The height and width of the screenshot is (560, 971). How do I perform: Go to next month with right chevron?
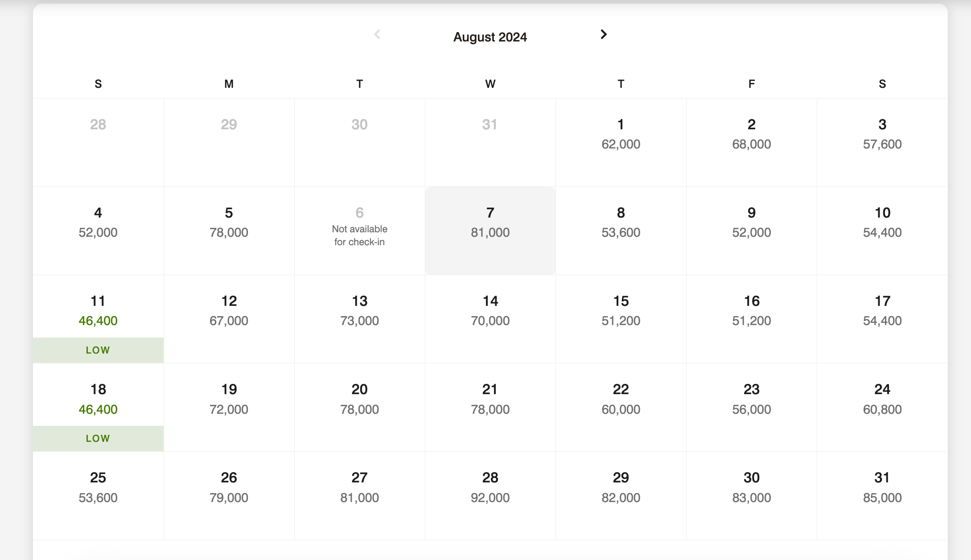coord(604,34)
